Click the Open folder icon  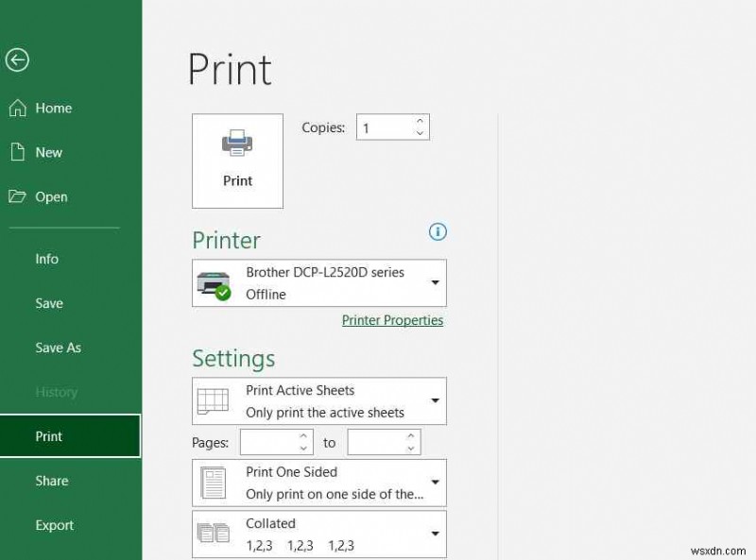[x=15, y=196]
